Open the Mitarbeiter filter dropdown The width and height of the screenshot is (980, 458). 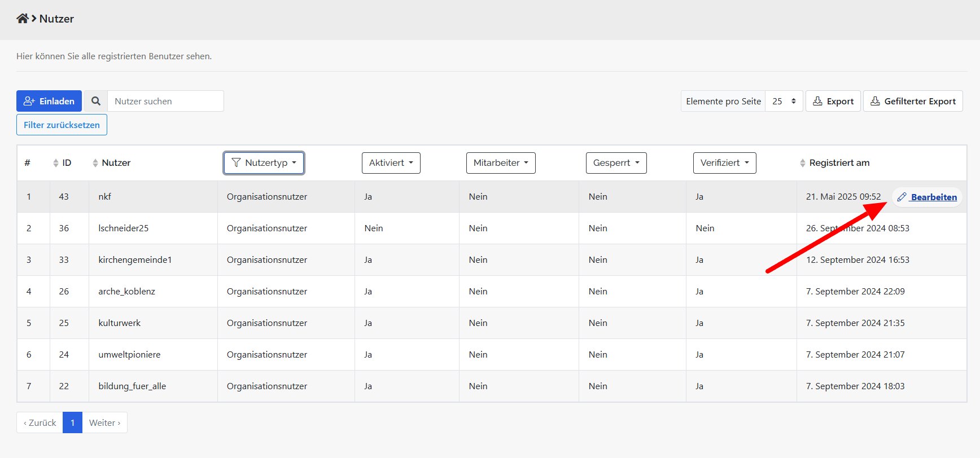click(500, 163)
